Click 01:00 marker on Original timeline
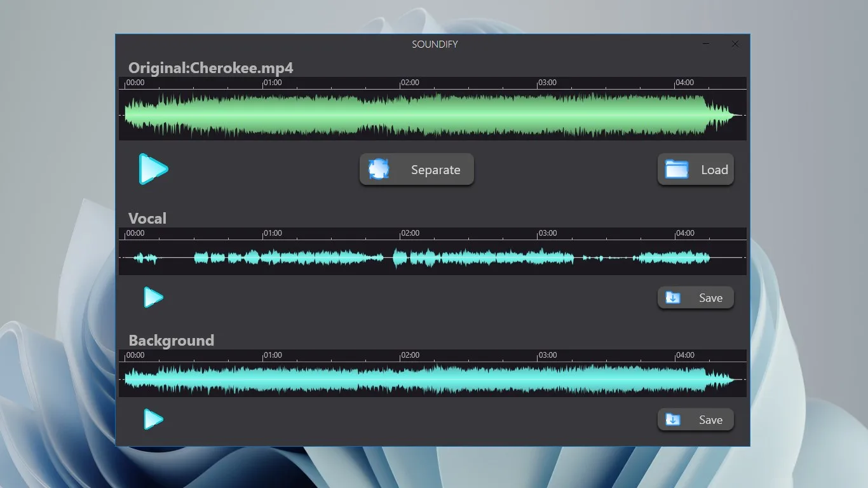Image resolution: width=868 pixels, height=488 pixels. 273,83
